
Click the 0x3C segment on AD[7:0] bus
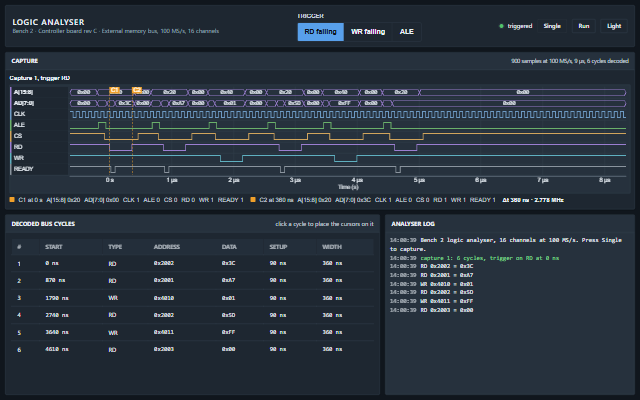[x=124, y=103]
